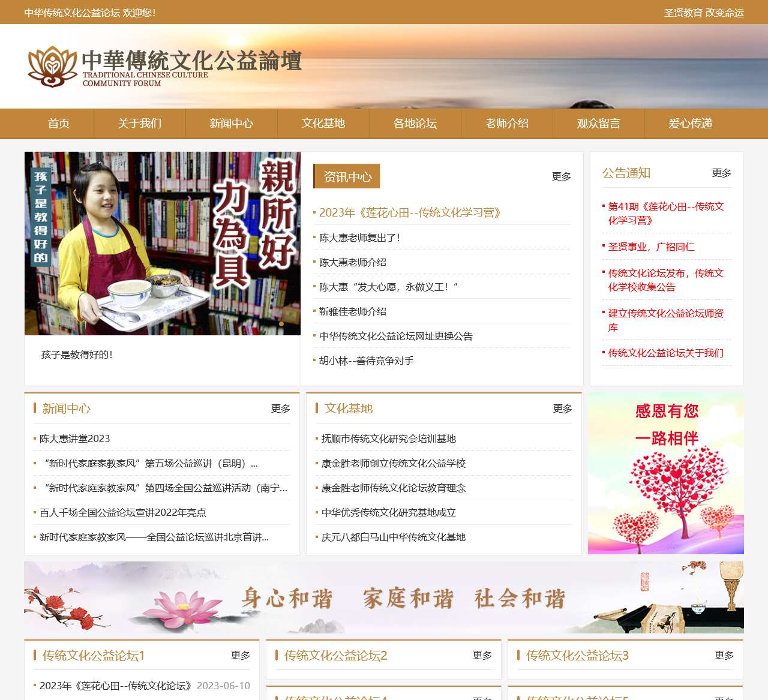Click 更多 in the 文化基地 section
This screenshot has width=768, height=700.
click(562, 409)
